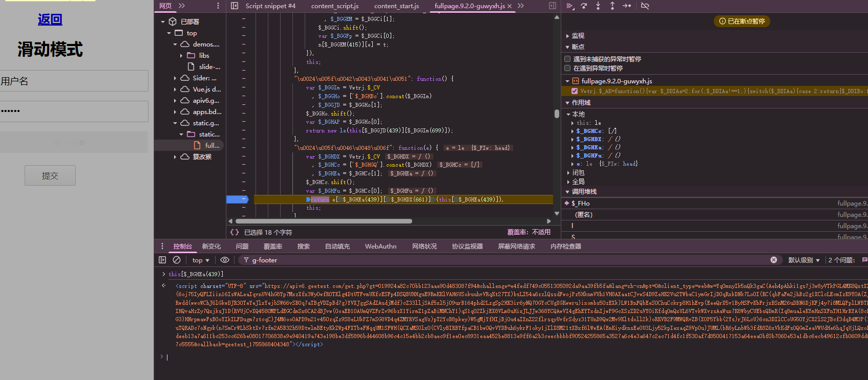This screenshot has height=380, width=868.
Task: Click the full... file icon in navigator
Action: click(x=197, y=145)
